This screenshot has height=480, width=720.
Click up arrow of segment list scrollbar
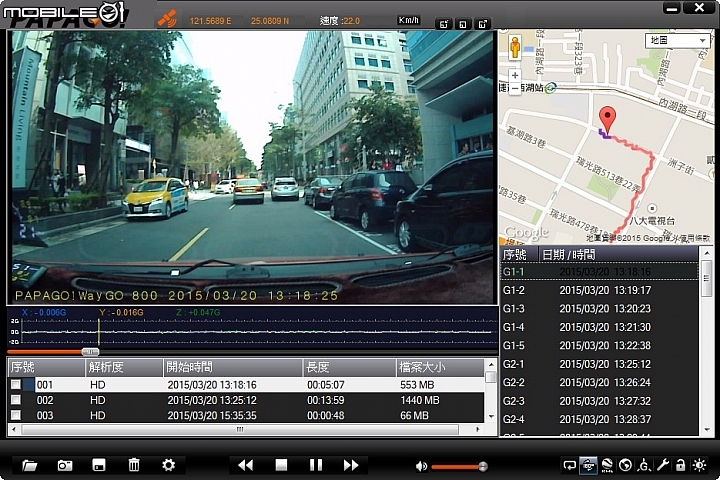click(x=707, y=254)
